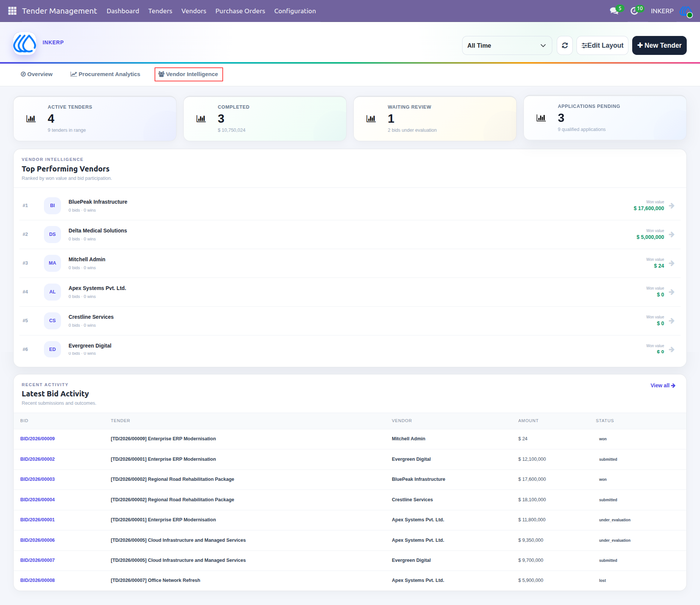Open bid BID/2026/00003 link
The width and height of the screenshot is (700, 605).
[37, 479]
